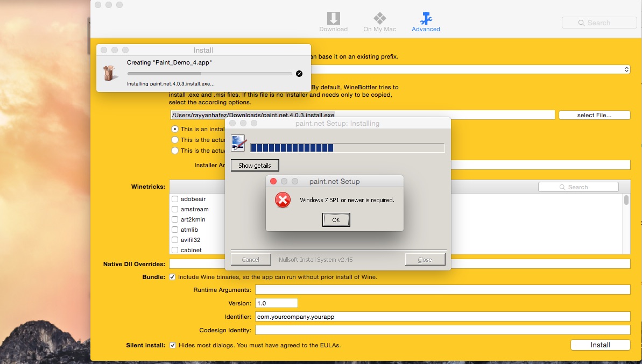Click the paint.net blue installation progress bar
Screen dimensions: 642x364
[x=347, y=148]
